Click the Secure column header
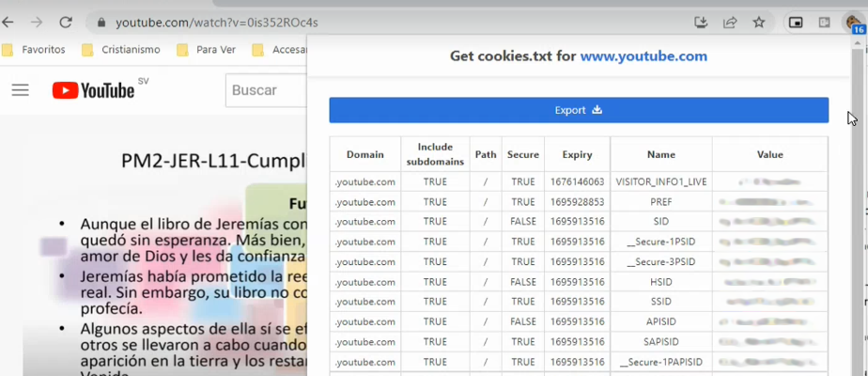The image size is (868, 376). tap(523, 154)
